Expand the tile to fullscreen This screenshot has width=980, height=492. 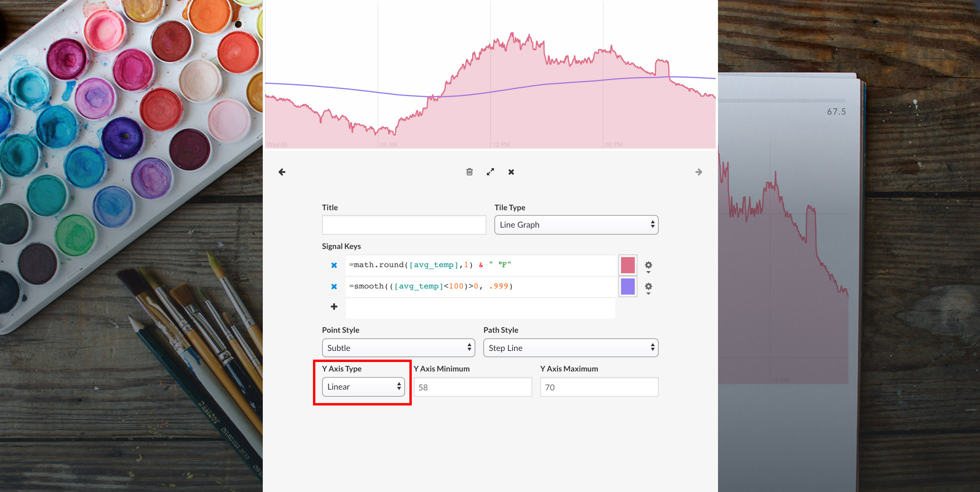[x=490, y=172]
